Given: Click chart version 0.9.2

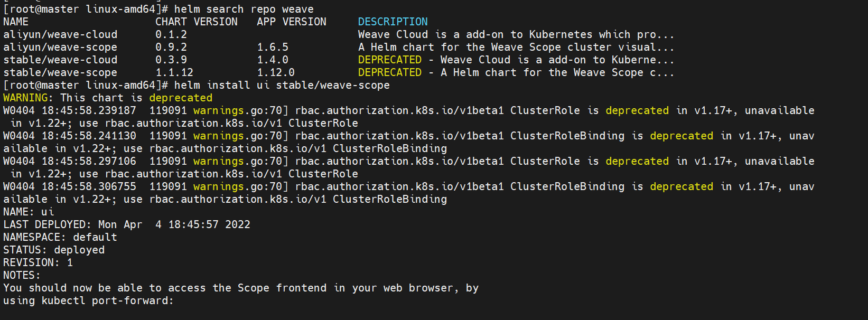Looking at the screenshot, I should pyautogui.click(x=171, y=47).
